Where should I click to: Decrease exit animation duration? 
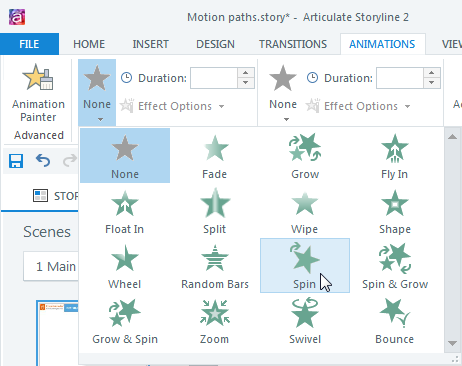tap(432, 83)
